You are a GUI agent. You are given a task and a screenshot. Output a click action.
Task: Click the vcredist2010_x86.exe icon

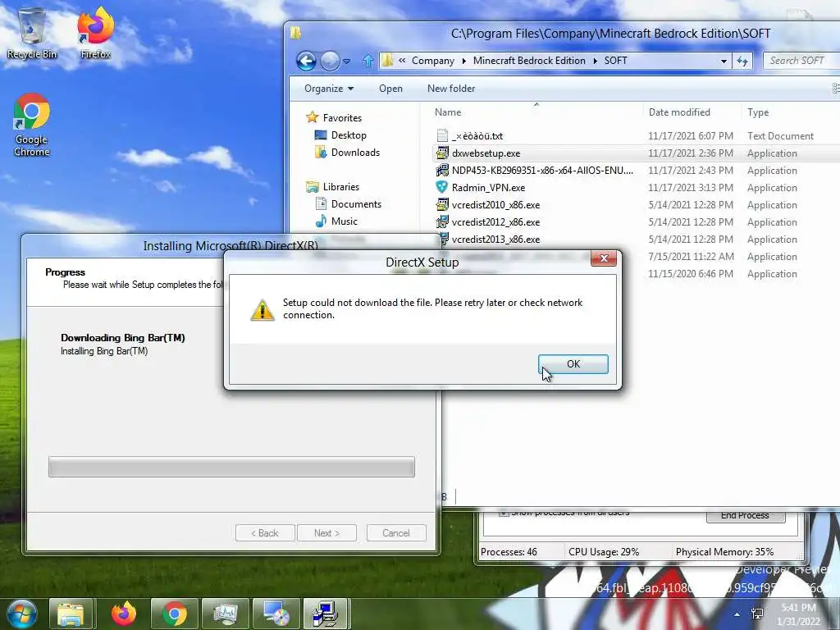click(x=442, y=204)
